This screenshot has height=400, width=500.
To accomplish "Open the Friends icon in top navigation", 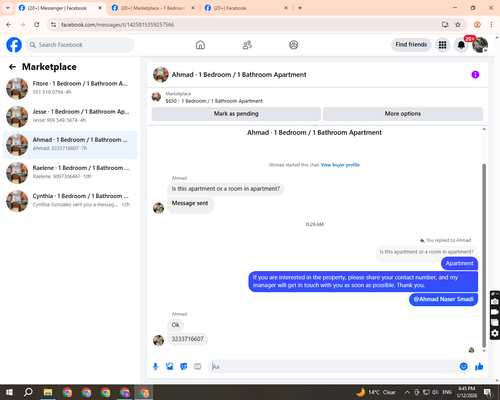I will pyautogui.click(x=247, y=45).
